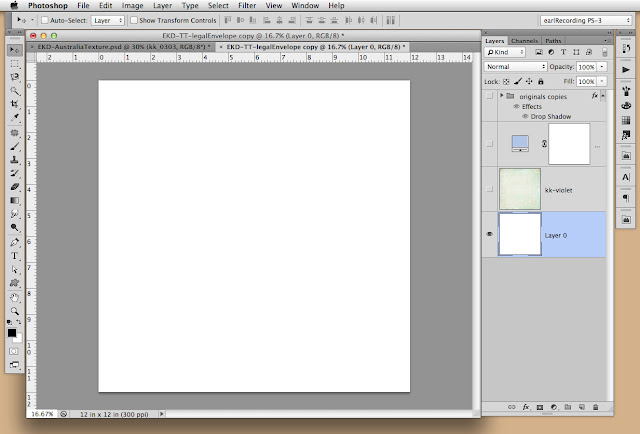The height and width of the screenshot is (434, 640).
Task: Create a new group folder icon
Action: coord(568,407)
